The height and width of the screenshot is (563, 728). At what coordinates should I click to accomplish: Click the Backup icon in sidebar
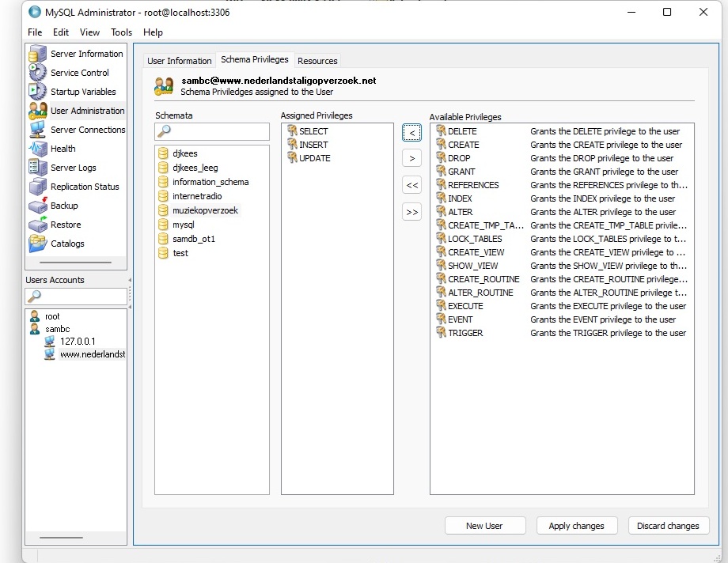tap(38, 206)
